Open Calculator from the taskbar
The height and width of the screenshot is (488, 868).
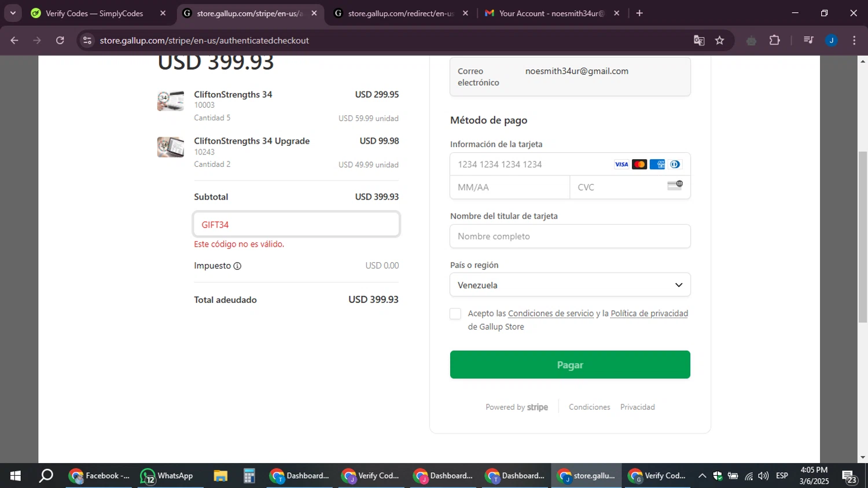point(249,476)
